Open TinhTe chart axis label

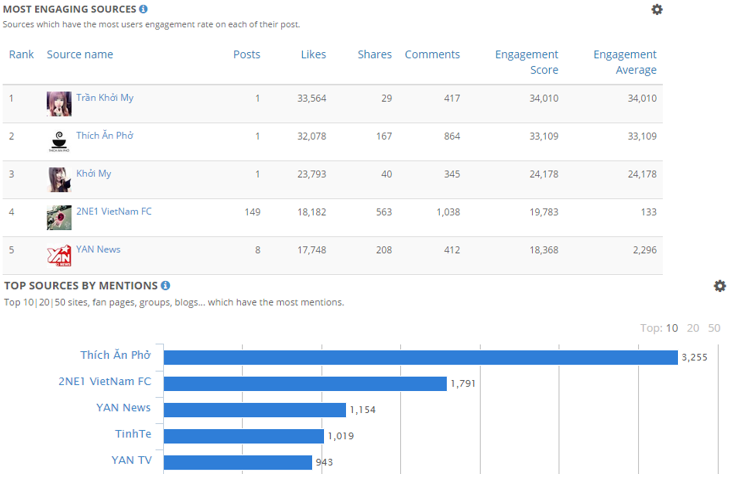(x=133, y=433)
